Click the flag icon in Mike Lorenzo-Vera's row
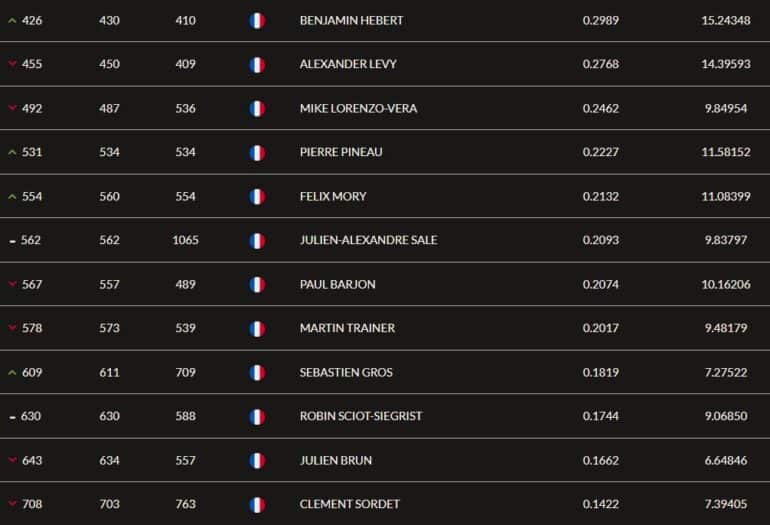Screen dimensions: 770x525 point(257,109)
